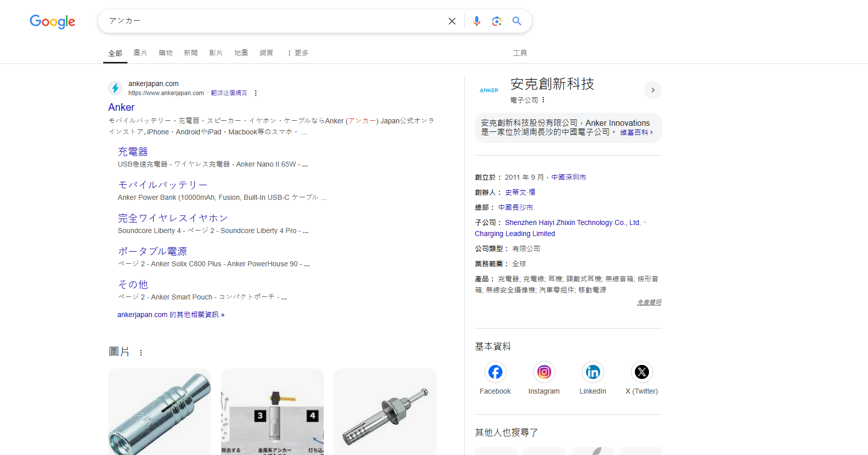Click founder 史蒂文·楊 link
Image resolution: width=868 pixels, height=455 pixels.
tap(520, 192)
